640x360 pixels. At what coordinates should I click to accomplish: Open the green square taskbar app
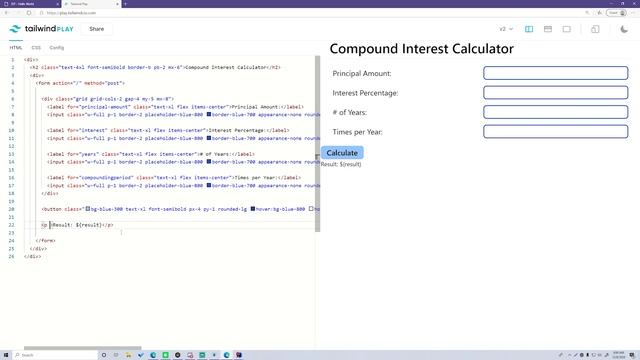(x=165, y=355)
